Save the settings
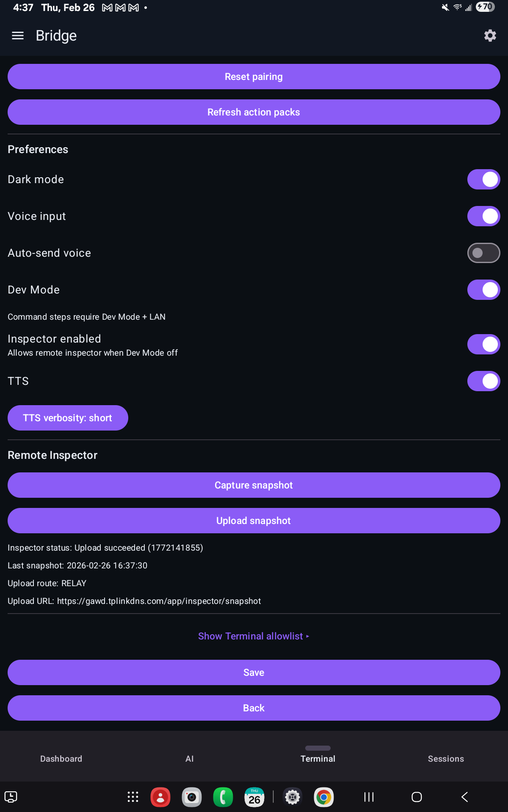Screen dimensions: 508x812 pos(254,672)
